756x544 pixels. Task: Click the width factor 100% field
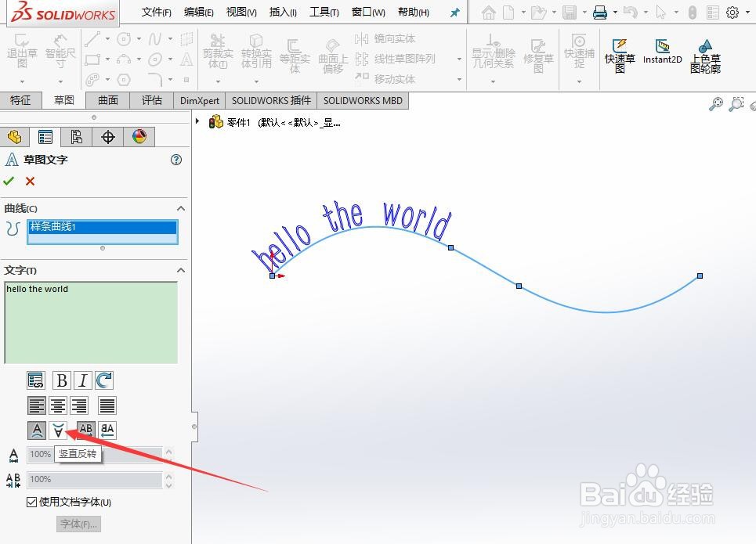click(x=95, y=454)
